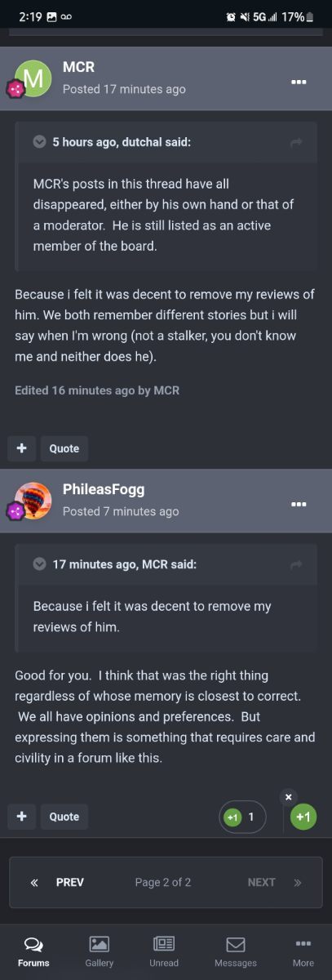Viewport: 332px width, 980px height.
Task: Switch to Gallery tab
Action: coord(100,951)
